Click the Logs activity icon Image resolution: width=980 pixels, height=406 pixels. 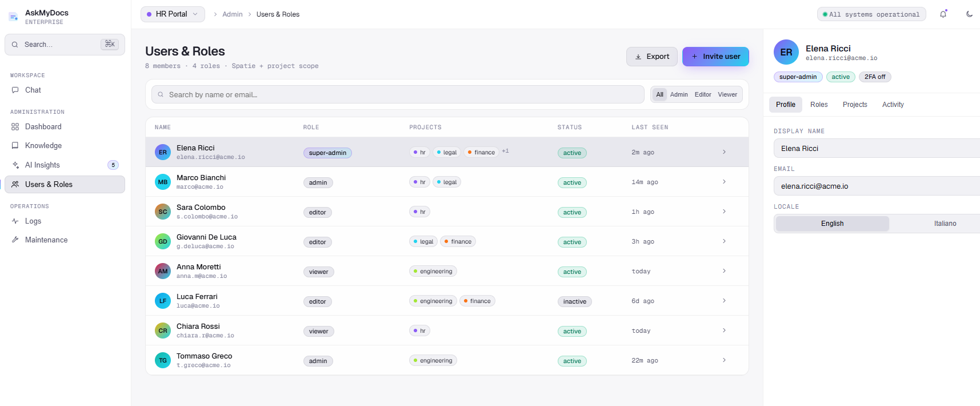(x=15, y=221)
